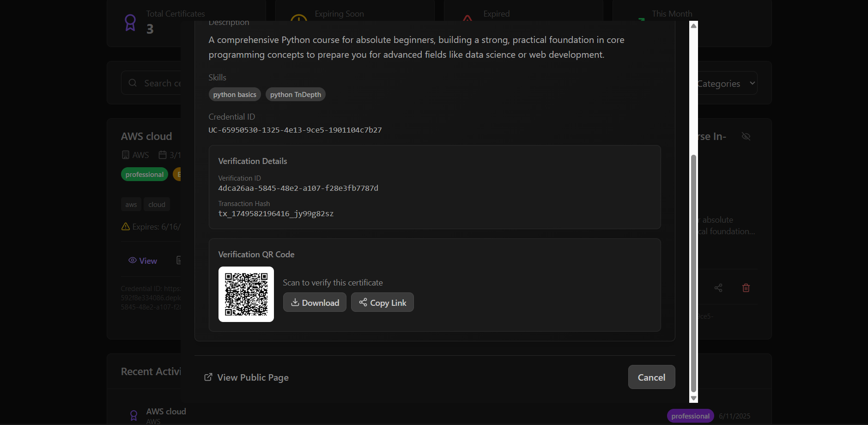Click the verification QR code image
Viewport: 868px width, 425px height.
[246, 294]
